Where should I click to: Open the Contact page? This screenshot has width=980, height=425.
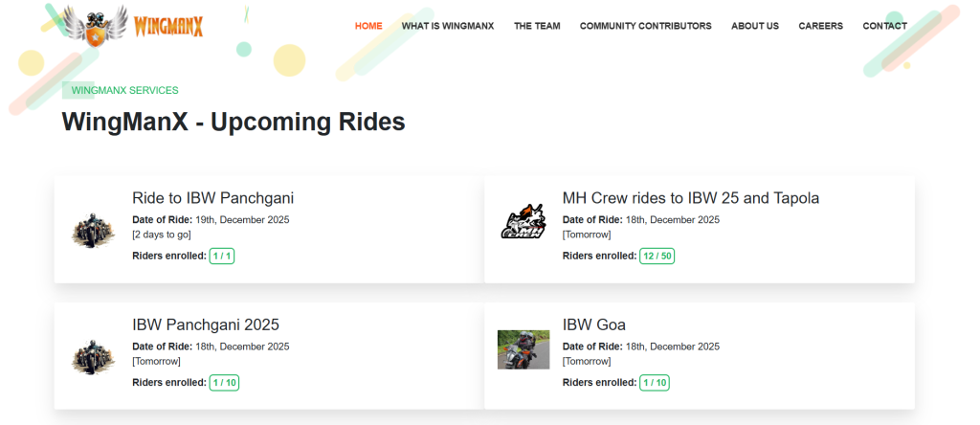[x=884, y=26]
